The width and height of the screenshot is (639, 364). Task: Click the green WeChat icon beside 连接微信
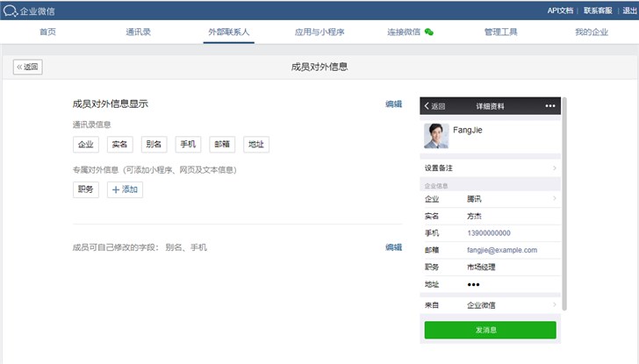pyautogui.click(x=429, y=32)
